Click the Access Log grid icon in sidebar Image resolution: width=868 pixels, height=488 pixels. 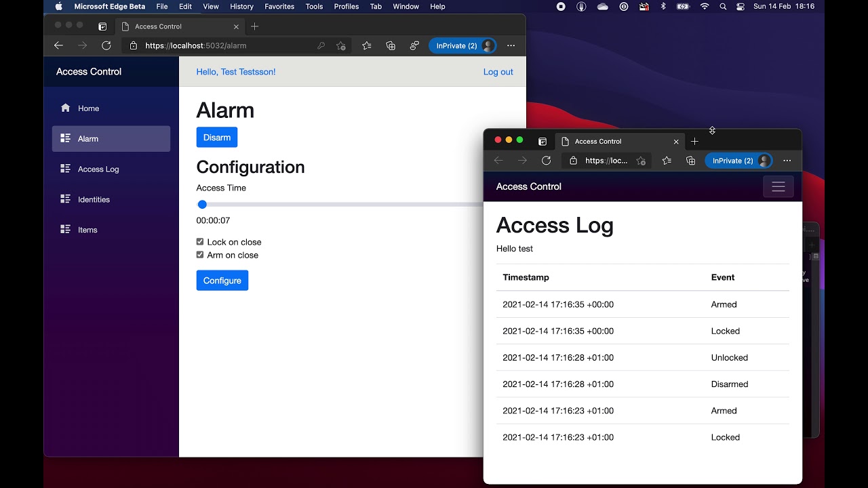(65, 169)
